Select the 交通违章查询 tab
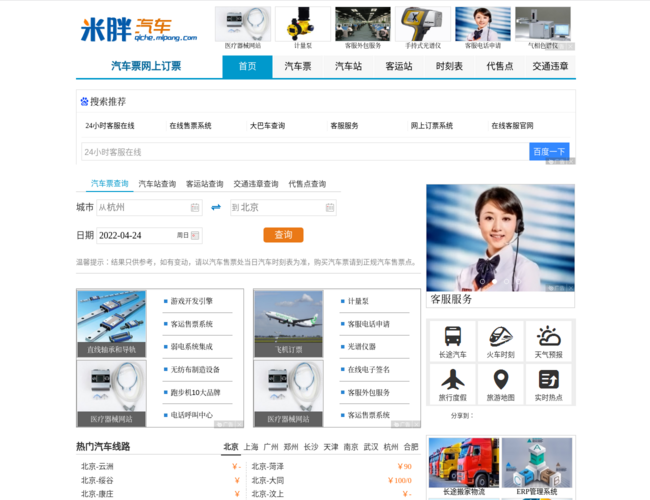This screenshot has height=500, width=650. (x=256, y=184)
